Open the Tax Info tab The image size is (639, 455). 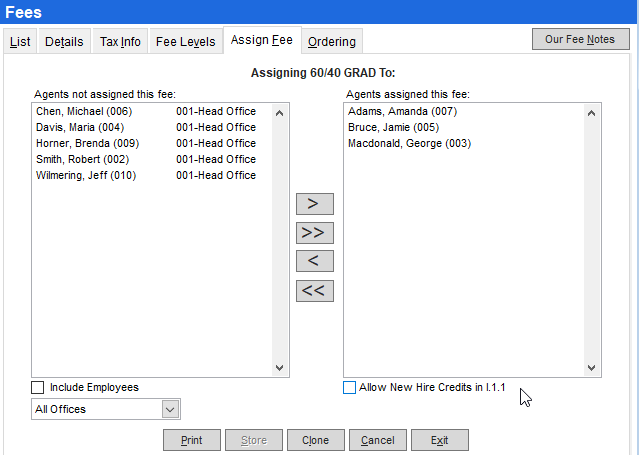120,42
